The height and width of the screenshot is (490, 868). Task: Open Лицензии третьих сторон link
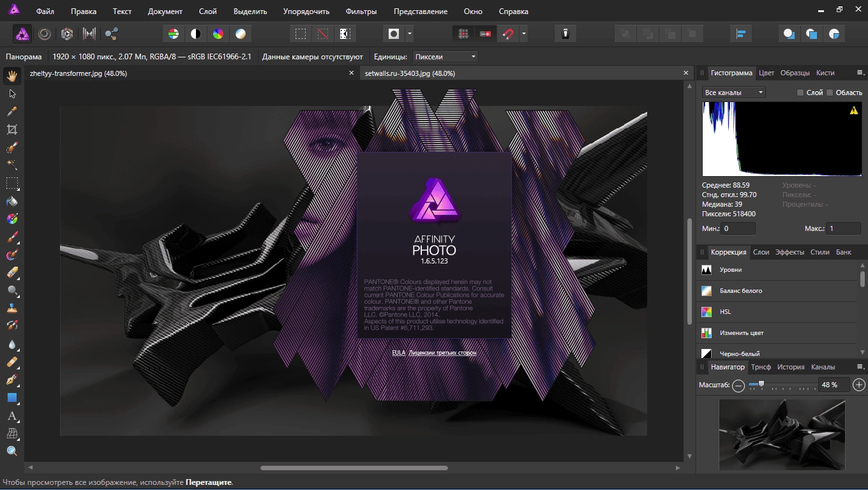tap(442, 352)
